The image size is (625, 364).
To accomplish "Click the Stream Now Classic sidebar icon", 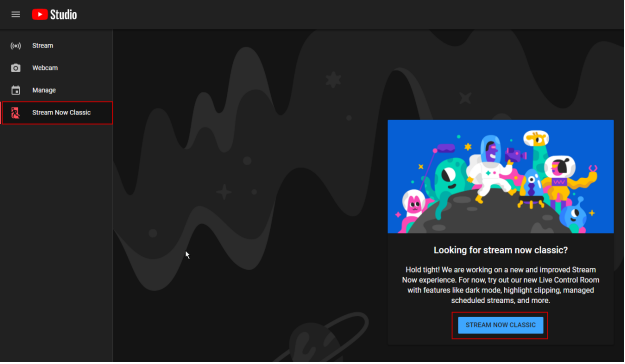I will (16, 113).
